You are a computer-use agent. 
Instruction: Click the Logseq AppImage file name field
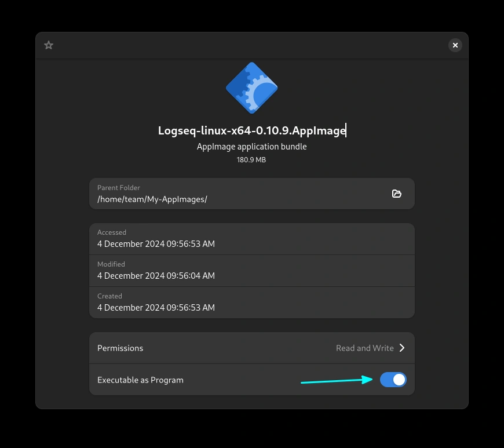tap(251, 130)
